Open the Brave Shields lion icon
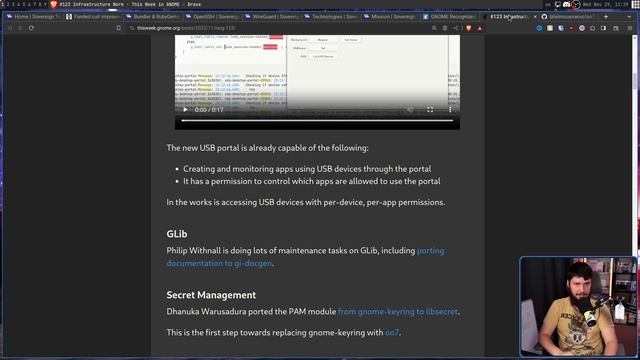 click(469, 28)
